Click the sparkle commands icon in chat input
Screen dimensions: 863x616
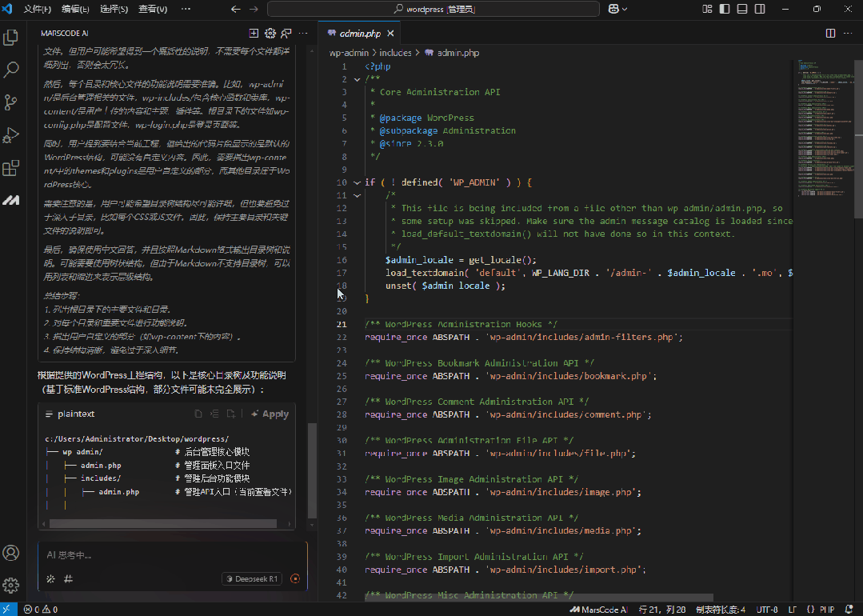tap(50, 578)
